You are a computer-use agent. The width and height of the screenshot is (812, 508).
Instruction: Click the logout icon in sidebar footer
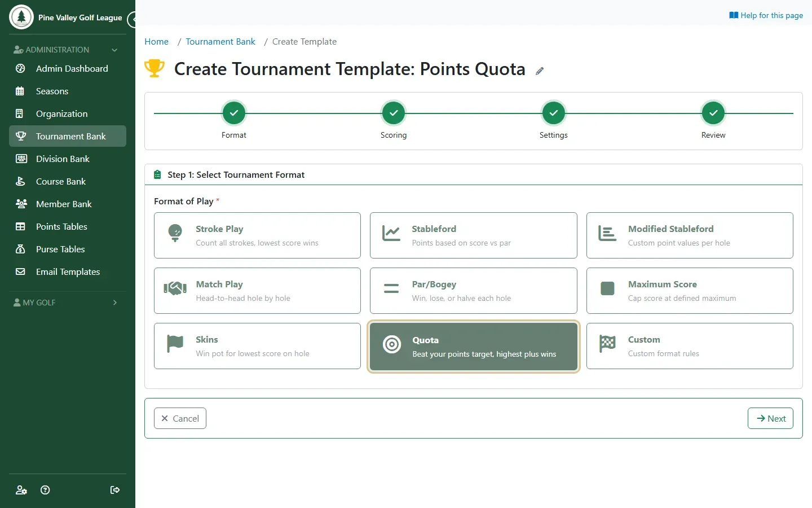point(115,490)
